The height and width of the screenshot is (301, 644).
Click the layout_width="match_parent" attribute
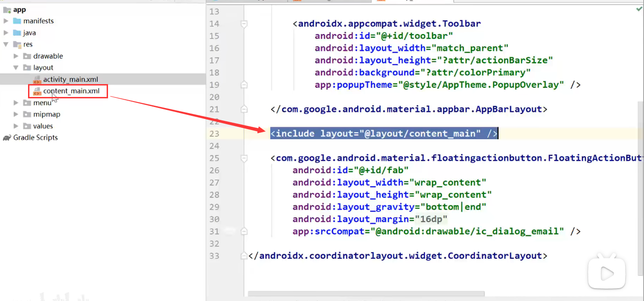[x=411, y=48]
